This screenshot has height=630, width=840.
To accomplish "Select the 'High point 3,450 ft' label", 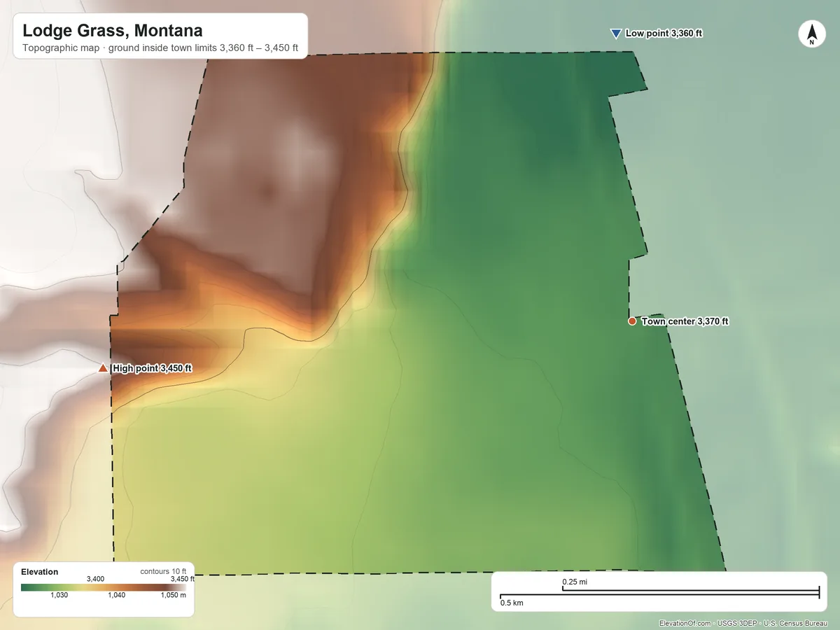I will click(152, 368).
